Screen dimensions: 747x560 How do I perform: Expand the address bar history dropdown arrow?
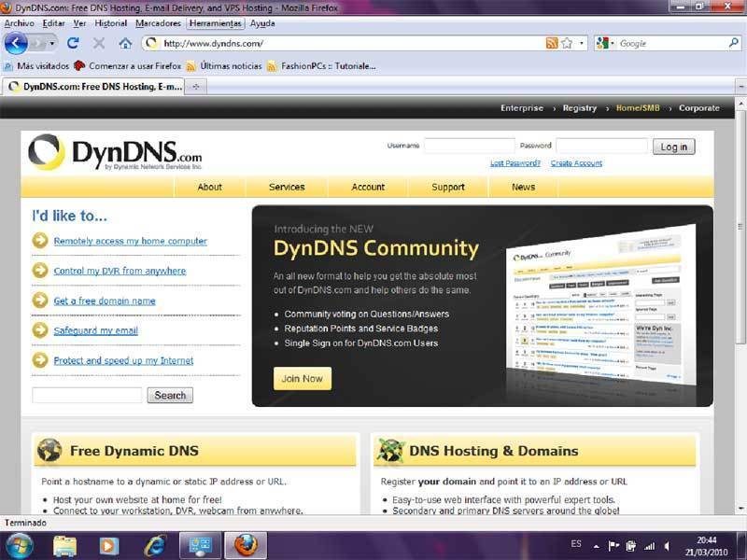pyautogui.click(x=582, y=43)
